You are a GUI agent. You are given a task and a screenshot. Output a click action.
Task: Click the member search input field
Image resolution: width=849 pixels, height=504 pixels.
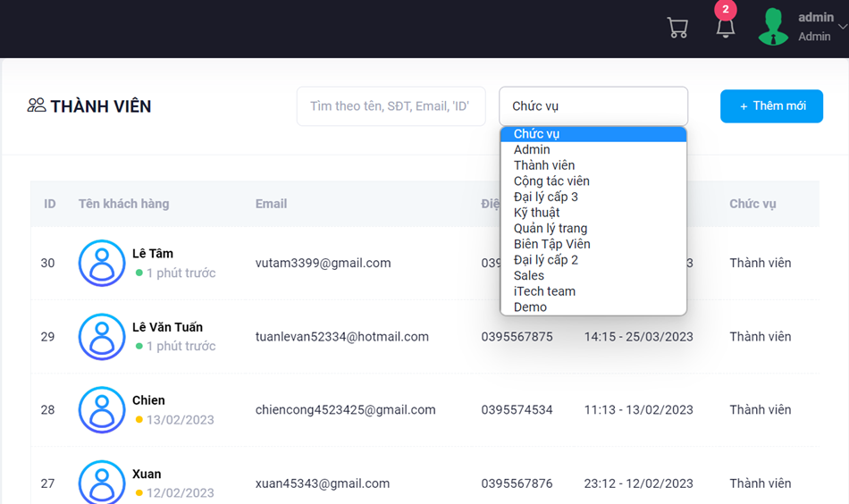click(x=391, y=106)
